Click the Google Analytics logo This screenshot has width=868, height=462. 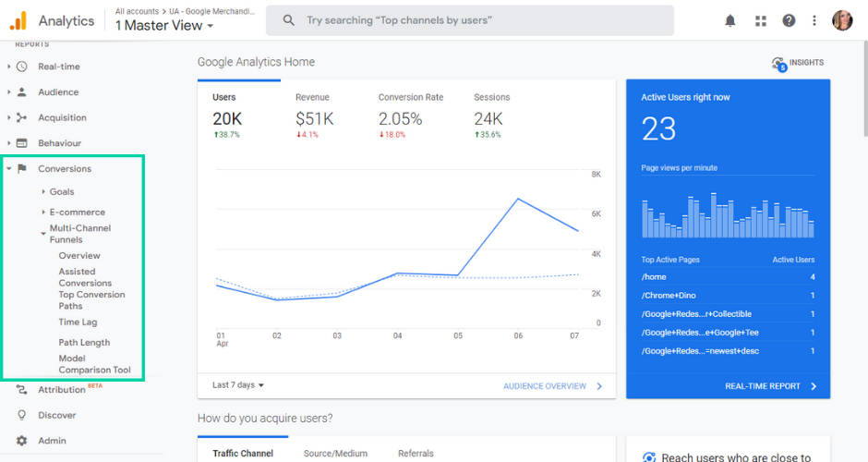pos(19,20)
